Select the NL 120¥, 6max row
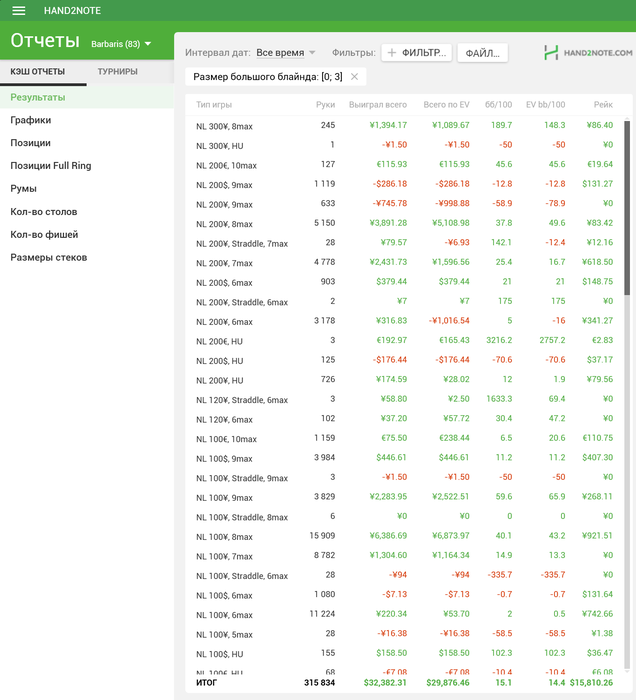This screenshot has height=700, width=636. point(404,419)
